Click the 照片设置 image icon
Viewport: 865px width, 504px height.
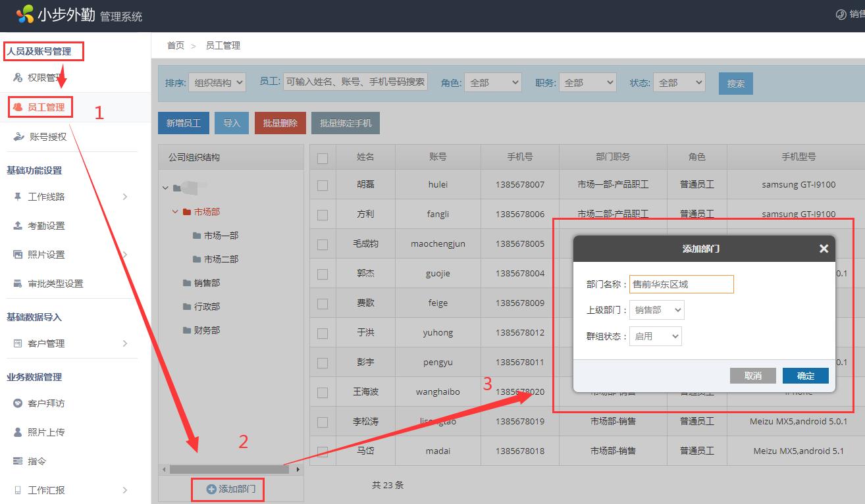(18, 255)
